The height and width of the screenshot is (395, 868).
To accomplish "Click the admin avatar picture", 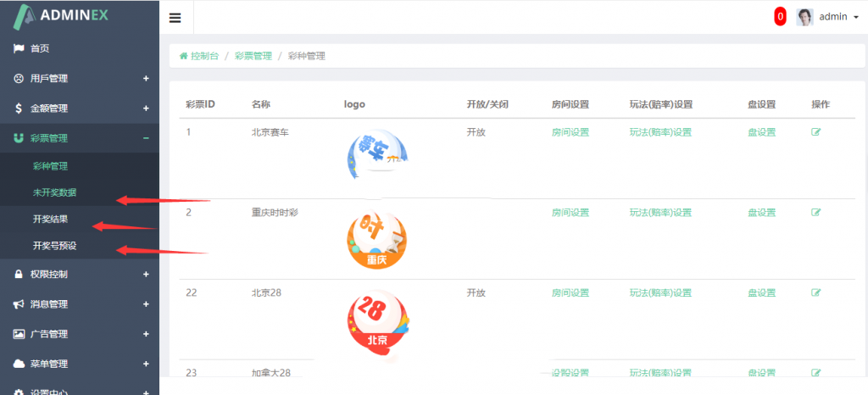I will tap(804, 17).
